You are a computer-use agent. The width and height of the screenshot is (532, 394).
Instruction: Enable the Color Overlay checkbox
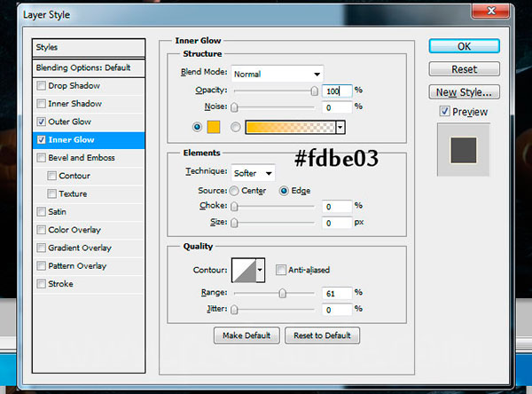tap(41, 230)
